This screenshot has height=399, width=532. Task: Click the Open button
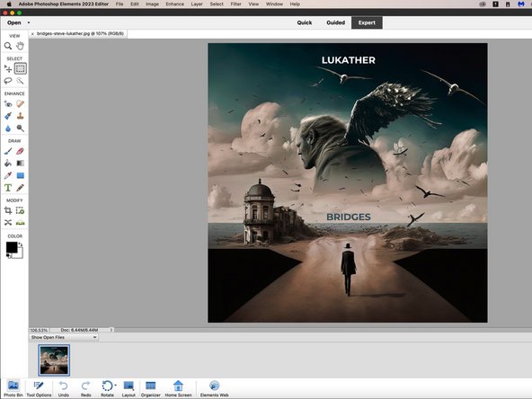coord(14,22)
